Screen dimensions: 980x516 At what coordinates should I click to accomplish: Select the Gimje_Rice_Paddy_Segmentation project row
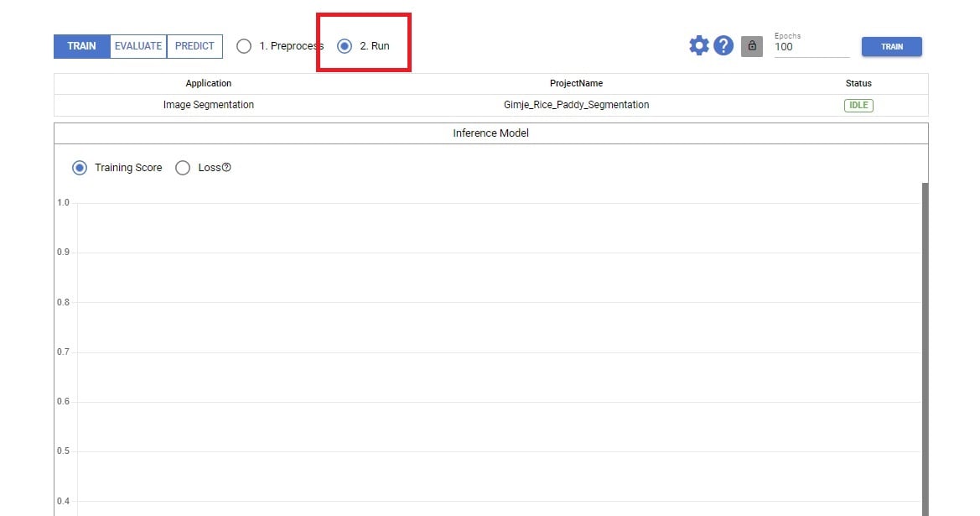(577, 104)
